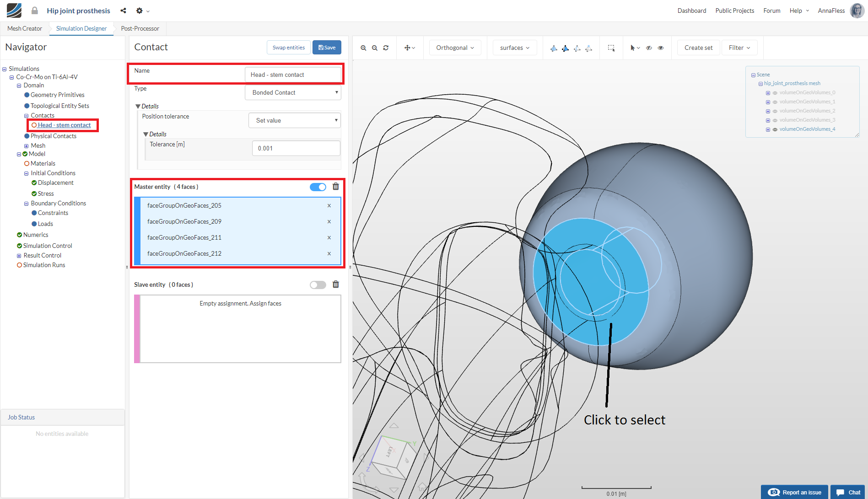868x499 pixels.
Task: Expand the Mesh node in Navigator
Action: click(26, 146)
